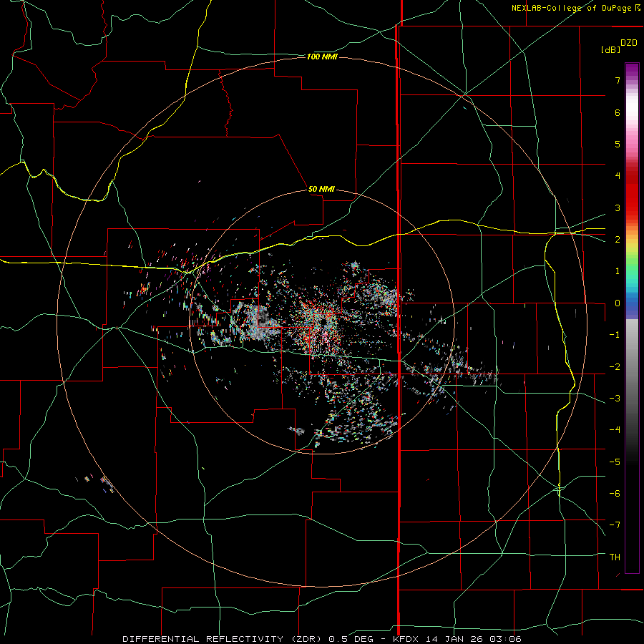
Task: Click the 50 NMI range ring label
Action: [x=321, y=190]
